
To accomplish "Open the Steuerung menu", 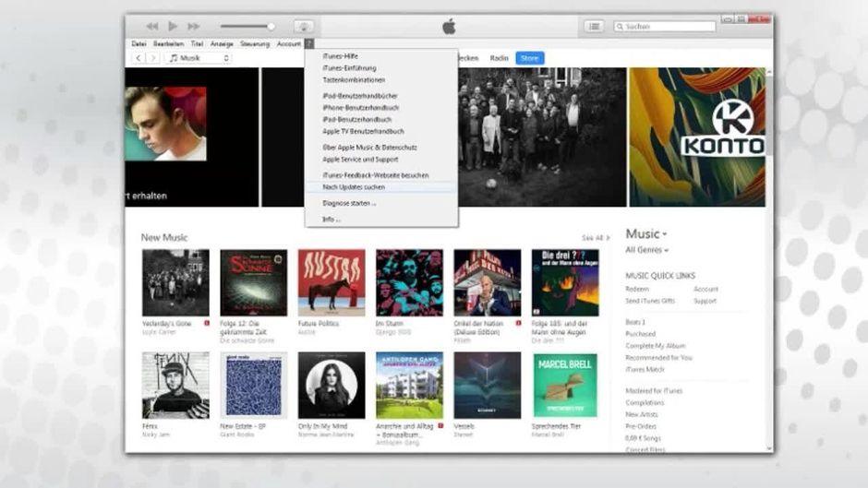I will tap(255, 43).
